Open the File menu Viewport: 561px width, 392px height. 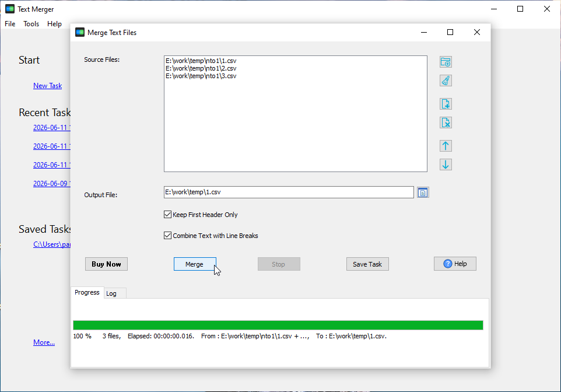click(10, 24)
